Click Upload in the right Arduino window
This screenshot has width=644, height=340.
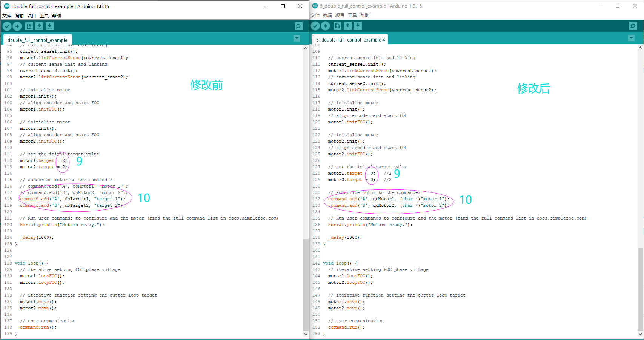[325, 26]
